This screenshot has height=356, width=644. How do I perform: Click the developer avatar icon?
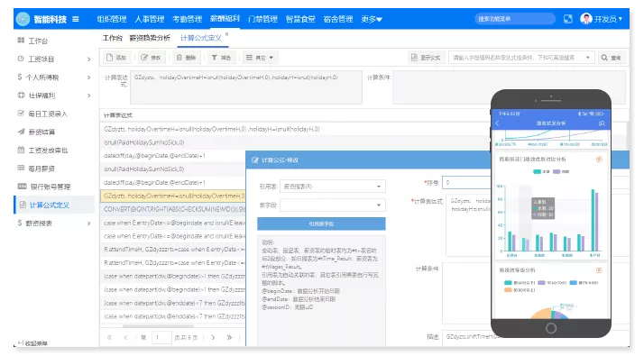(x=586, y=19)
